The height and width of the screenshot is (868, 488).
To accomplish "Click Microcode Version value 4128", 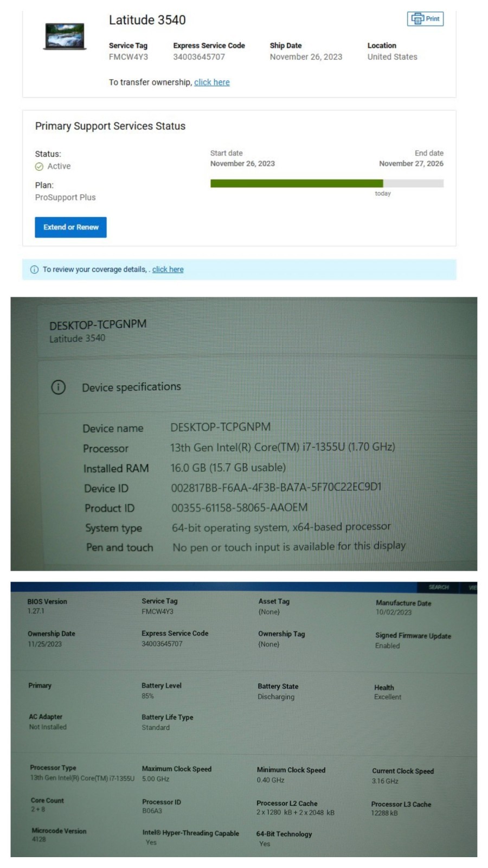I will tap(38, 839).
